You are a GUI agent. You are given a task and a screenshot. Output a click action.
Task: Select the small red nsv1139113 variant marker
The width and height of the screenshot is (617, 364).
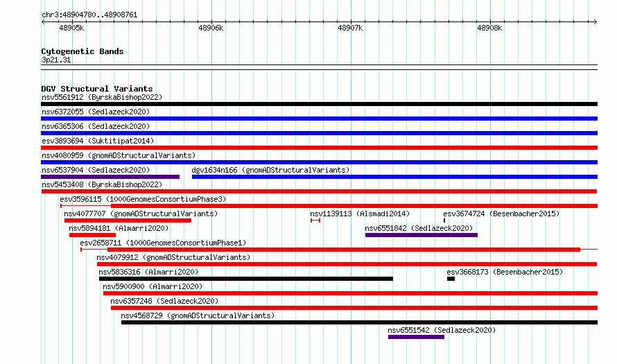315,220
